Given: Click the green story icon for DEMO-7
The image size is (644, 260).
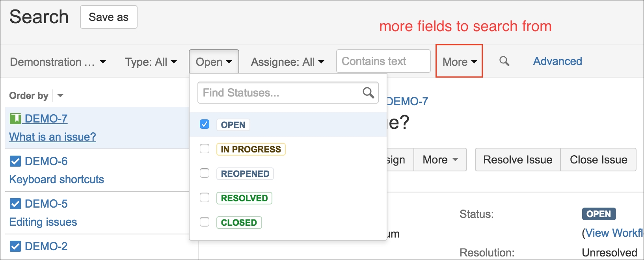Looking at the screenshot, I should (x=15, y=118).
